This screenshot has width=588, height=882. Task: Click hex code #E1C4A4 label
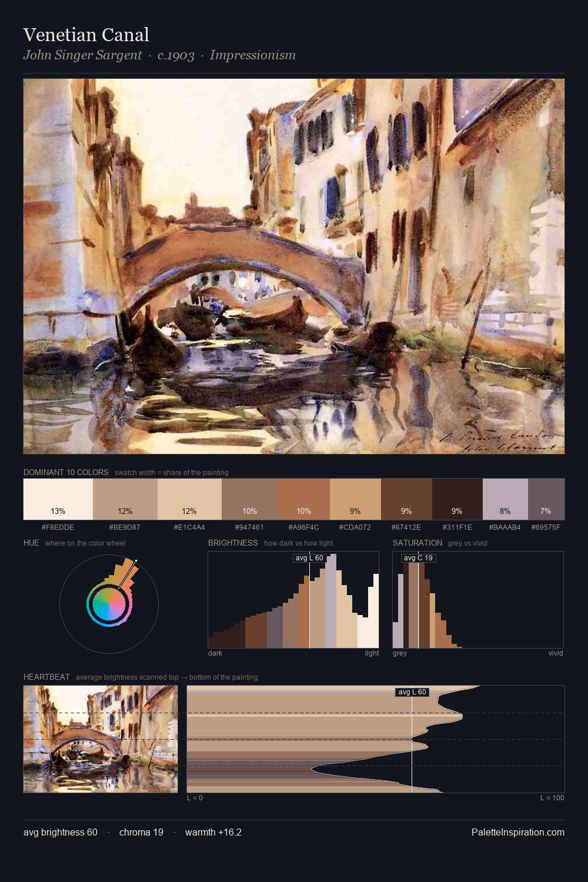click(x=189, y=527)
